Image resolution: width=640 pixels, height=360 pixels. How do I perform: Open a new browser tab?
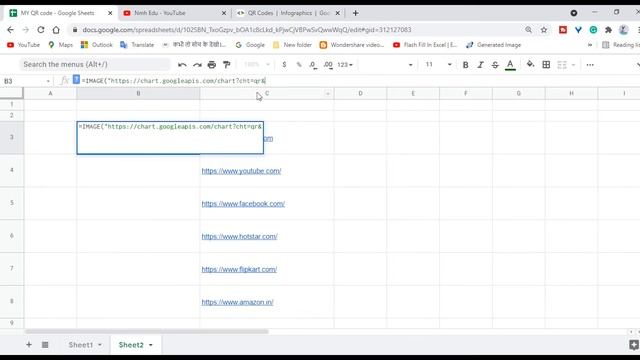[356, 13]
